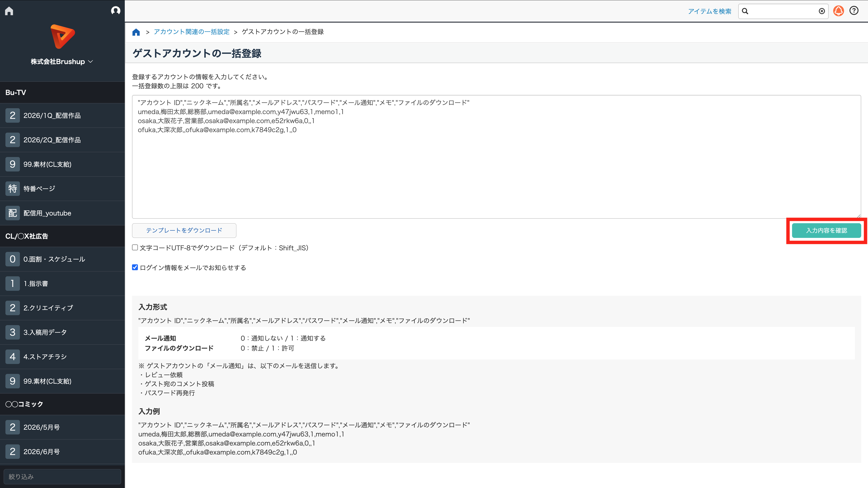Click the 3 icon for 3.入稿用データ

[x=12, y=332]
